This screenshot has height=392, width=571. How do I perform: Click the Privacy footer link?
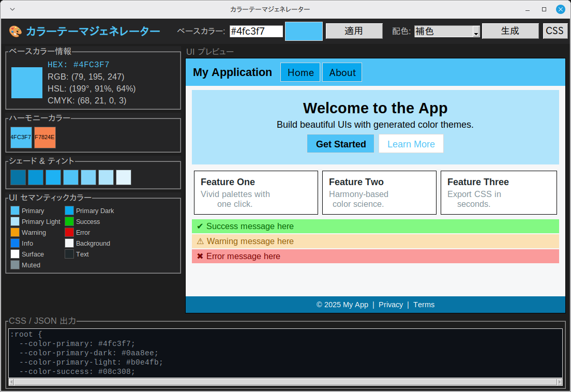(x=390, y=305)
